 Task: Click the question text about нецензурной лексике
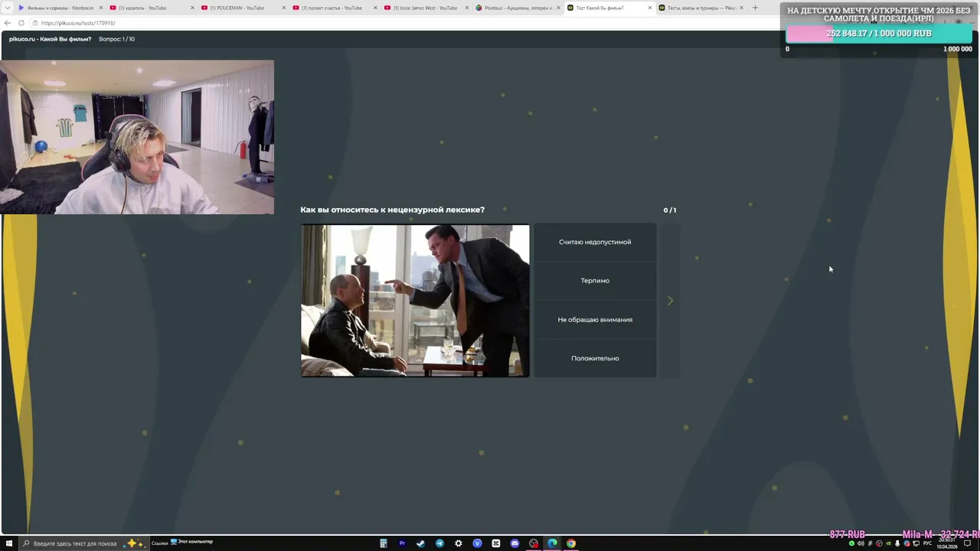coord(392,210)
